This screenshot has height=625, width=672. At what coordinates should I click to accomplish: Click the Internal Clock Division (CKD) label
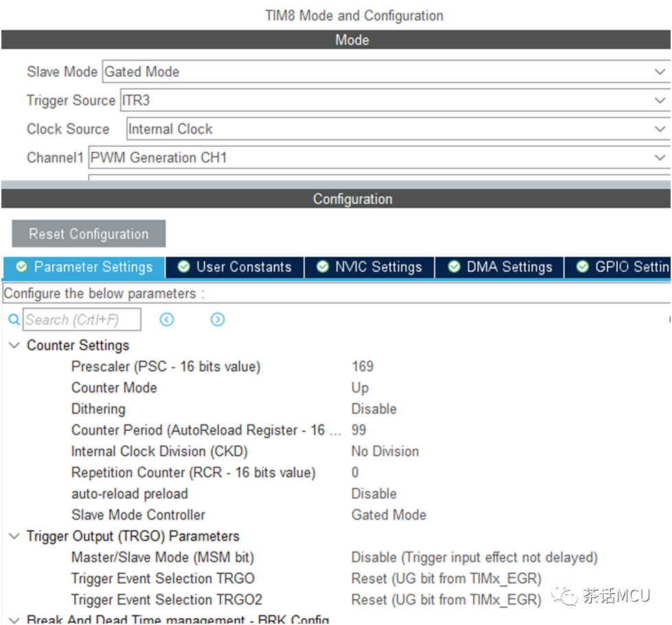click(x=159, y=451)
